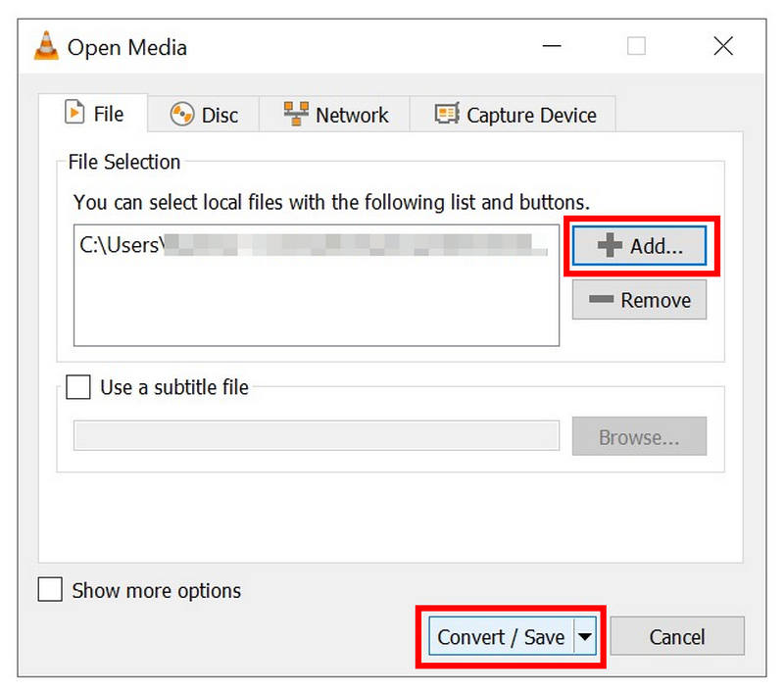
Task: Click the VLC cone icon in title bar
Action: 45,45
